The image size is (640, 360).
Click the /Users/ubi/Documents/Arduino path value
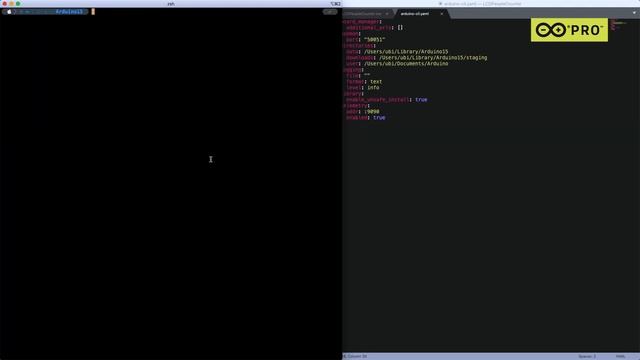tap(406, 64)
